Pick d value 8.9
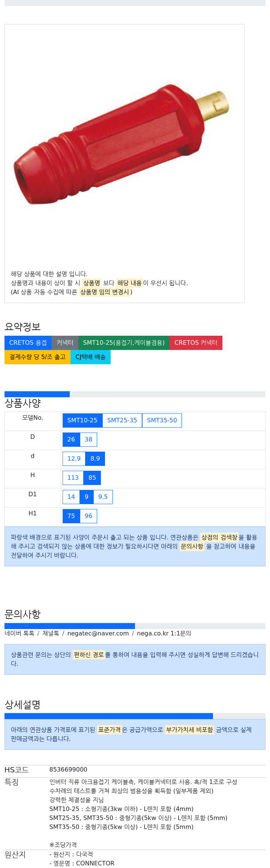Image resolution: width=270 pixels, height=868 pixels. 95,459
